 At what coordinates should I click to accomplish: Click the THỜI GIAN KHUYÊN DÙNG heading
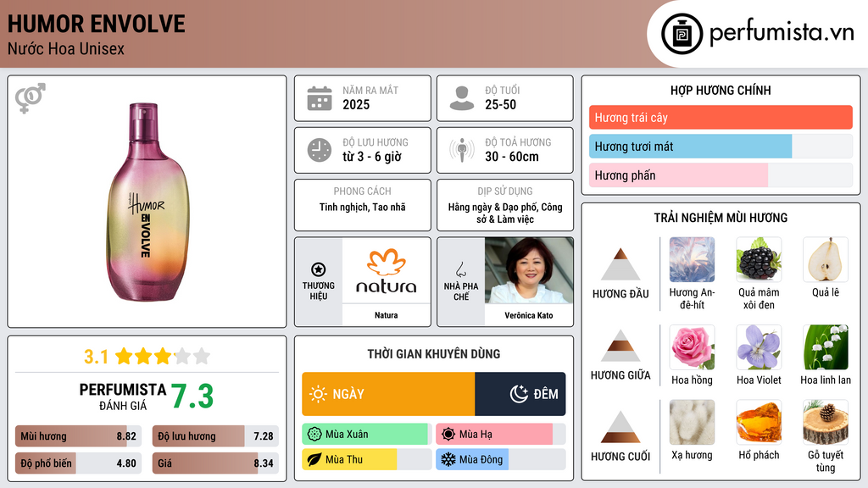pos(433,354)
